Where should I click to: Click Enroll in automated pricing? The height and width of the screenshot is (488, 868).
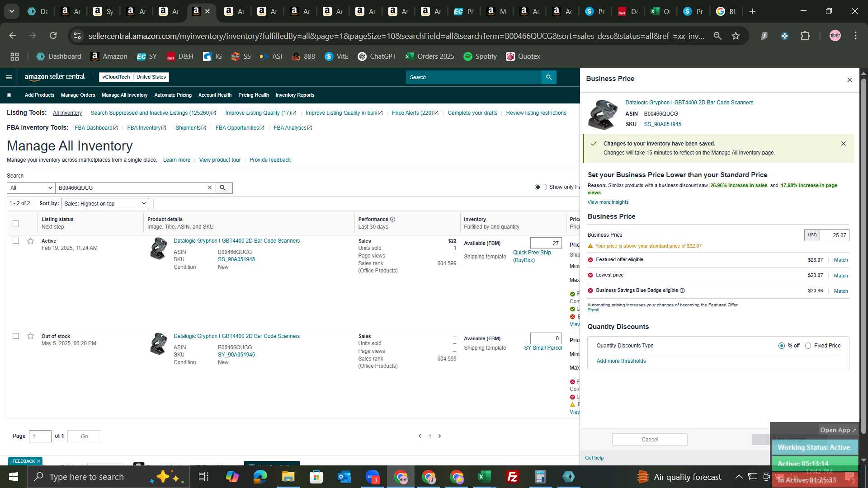pyautogui.click(x=593, y=310)
